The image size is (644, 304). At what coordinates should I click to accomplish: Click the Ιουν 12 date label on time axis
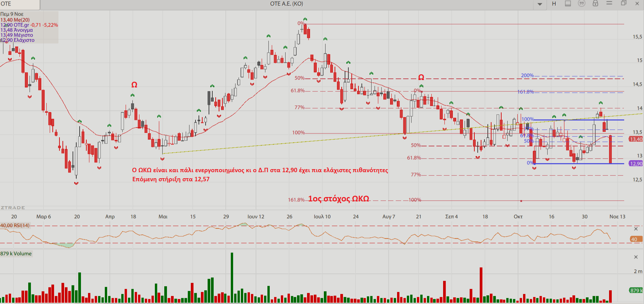(256, 217)
